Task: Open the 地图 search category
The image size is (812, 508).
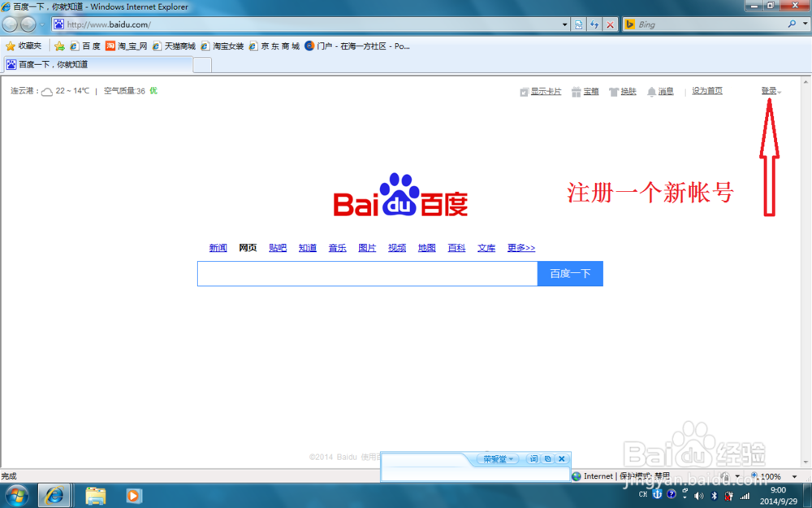Action: (427, 248)
